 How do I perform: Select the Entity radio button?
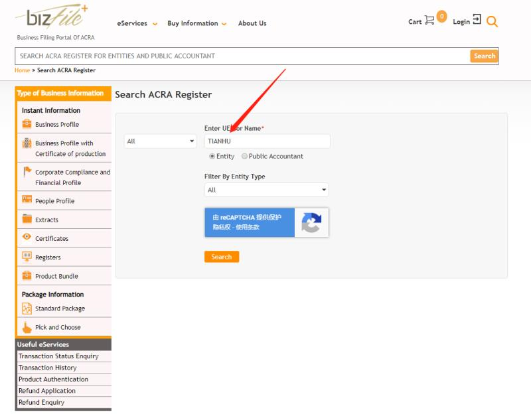[212, 156]
